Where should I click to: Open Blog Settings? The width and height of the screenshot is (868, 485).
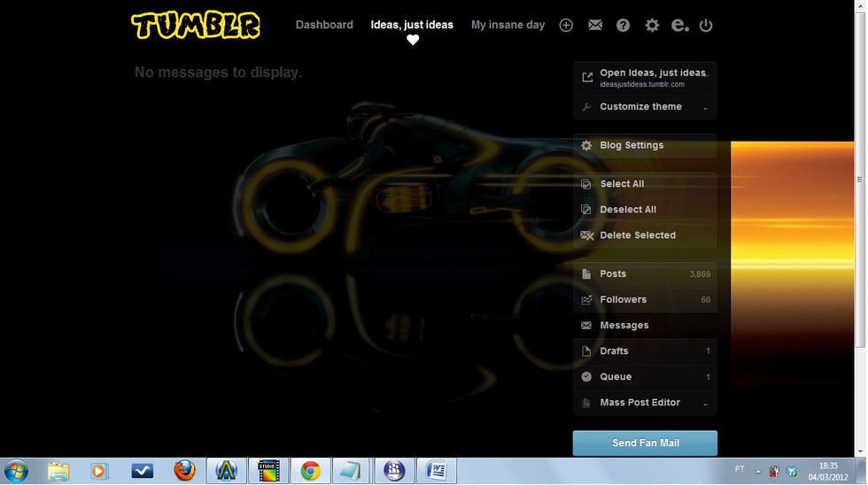click(x=645, y=145)
